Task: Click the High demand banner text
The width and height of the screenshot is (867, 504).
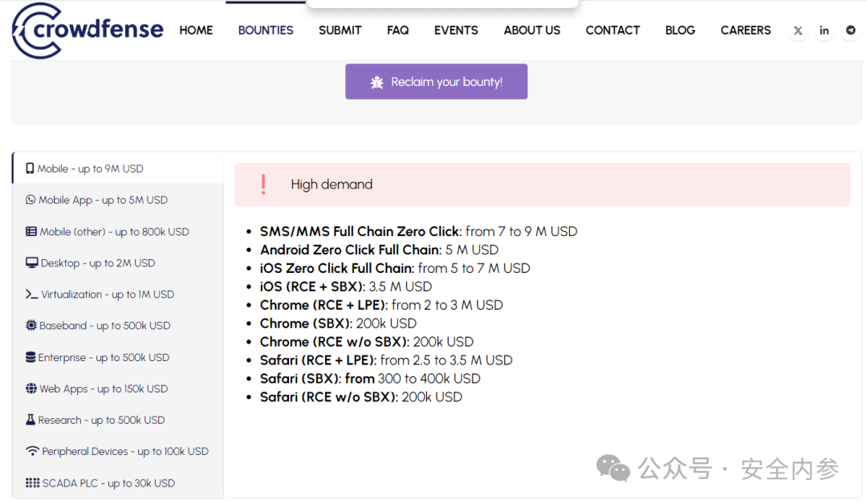Action: tap(332, 184)
